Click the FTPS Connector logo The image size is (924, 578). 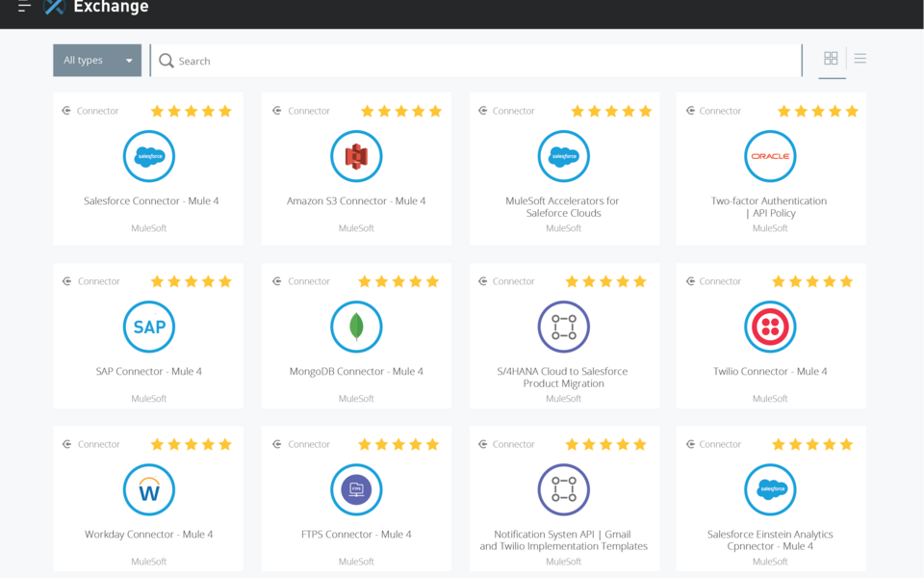tap(356, 489)
